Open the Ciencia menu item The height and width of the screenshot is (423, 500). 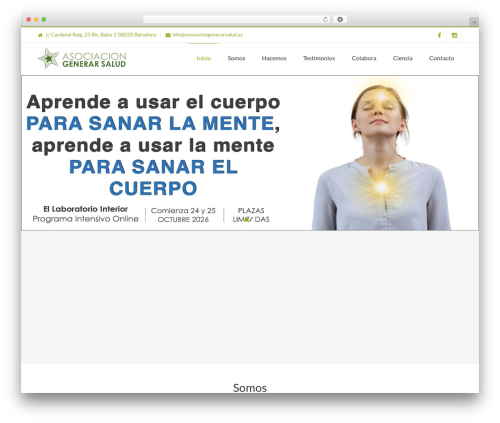[x=403, y=58]
